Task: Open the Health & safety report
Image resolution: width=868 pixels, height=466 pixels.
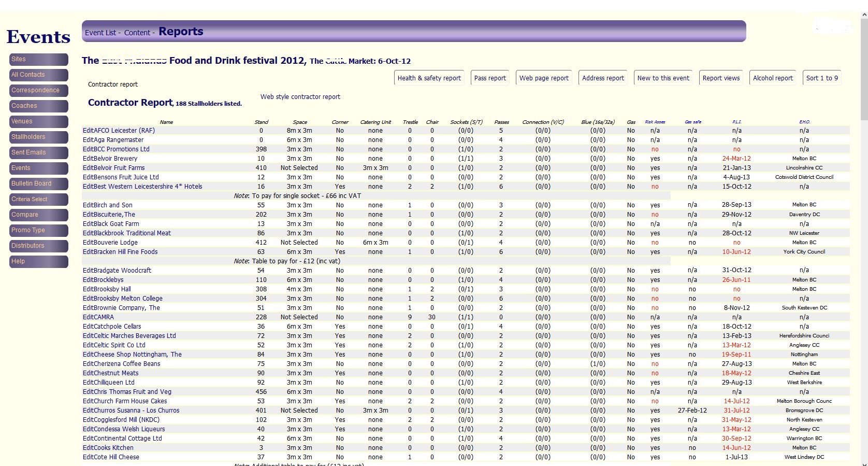Action: [429, 78]
